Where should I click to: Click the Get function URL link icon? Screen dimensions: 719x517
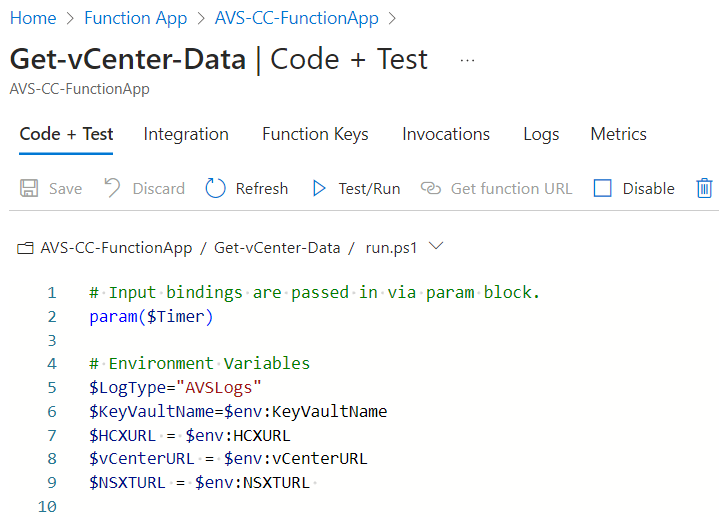coord(431,189)
